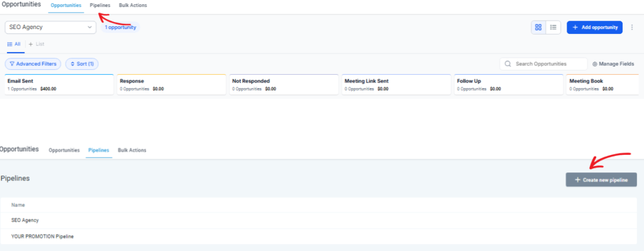
Task: Switch to board card view icon
Action: [x=538, y=28]
